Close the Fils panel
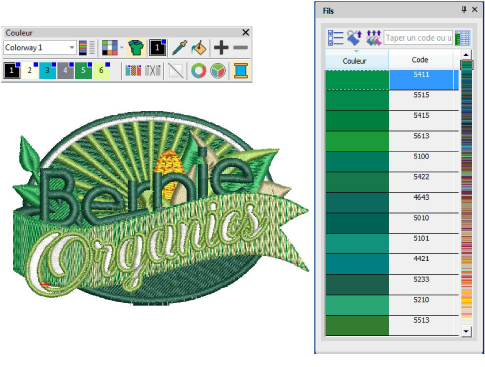The width and height of the screenshot is (485, 367). [475, 10]
